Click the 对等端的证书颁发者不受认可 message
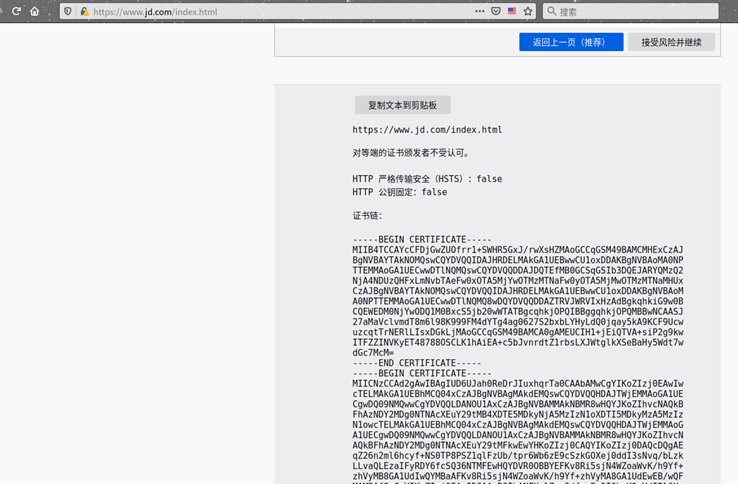This screenshot has height=484, width=738. point(410,153)
